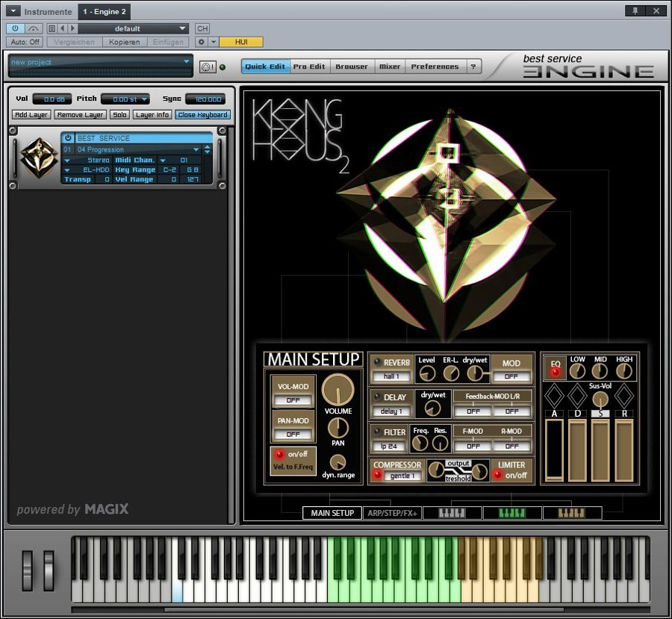This screenshot has height=619, width=672.
Task: Toggle the REVERB on/off LED
Action: (x=378, y=362)
